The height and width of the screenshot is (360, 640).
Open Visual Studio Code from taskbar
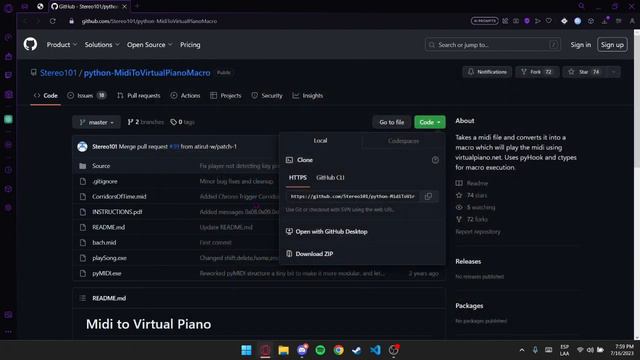375,350
